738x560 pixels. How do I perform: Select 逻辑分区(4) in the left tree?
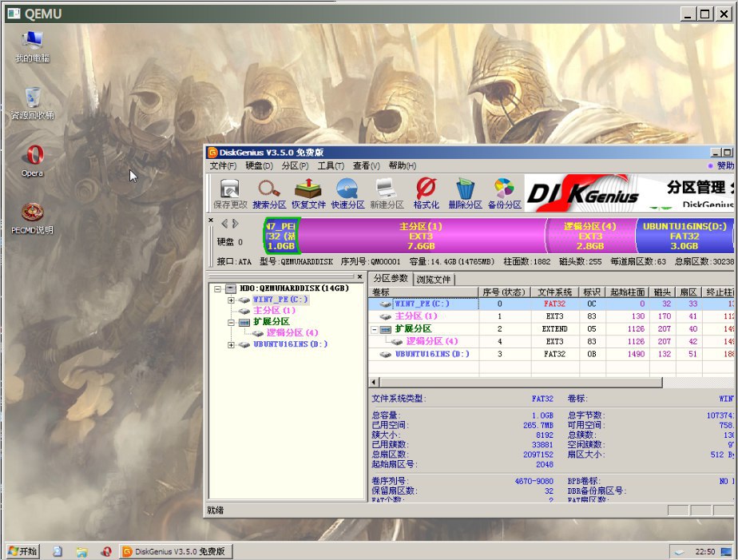(292, 332)
